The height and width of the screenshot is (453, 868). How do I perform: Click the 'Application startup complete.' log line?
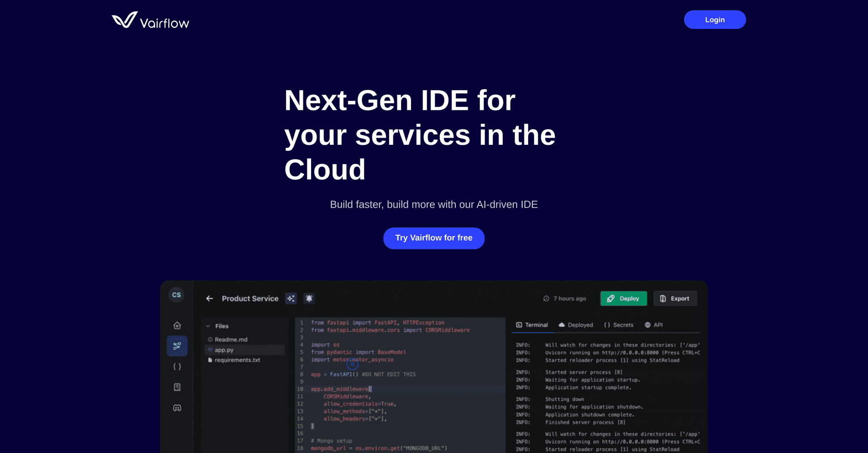click(x=588, y=387)
